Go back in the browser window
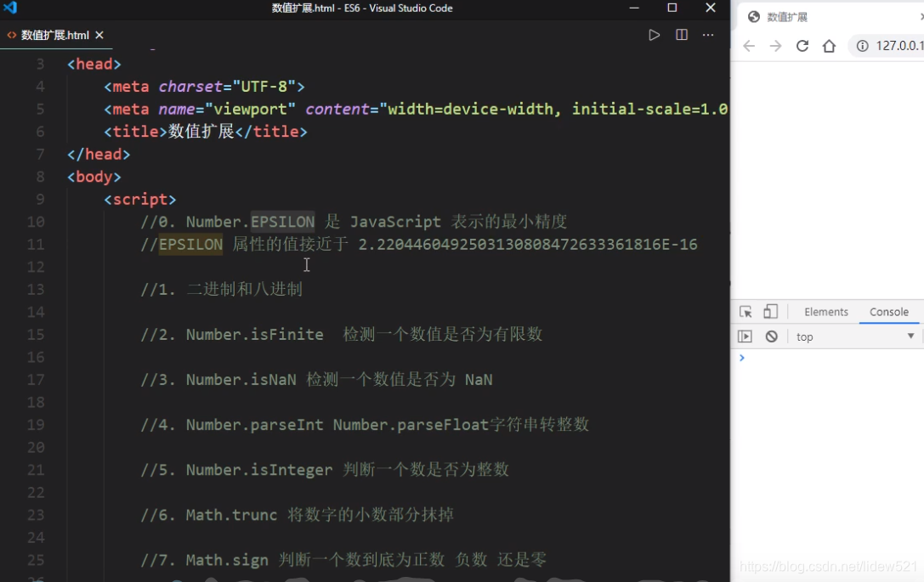The height and width of the screenshot is (582, 924). (748, 46)
